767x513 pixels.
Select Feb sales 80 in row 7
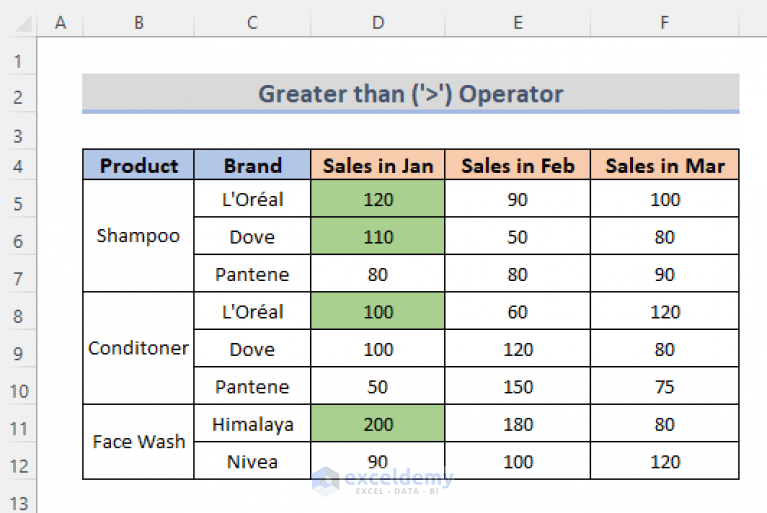pos(518,274)
